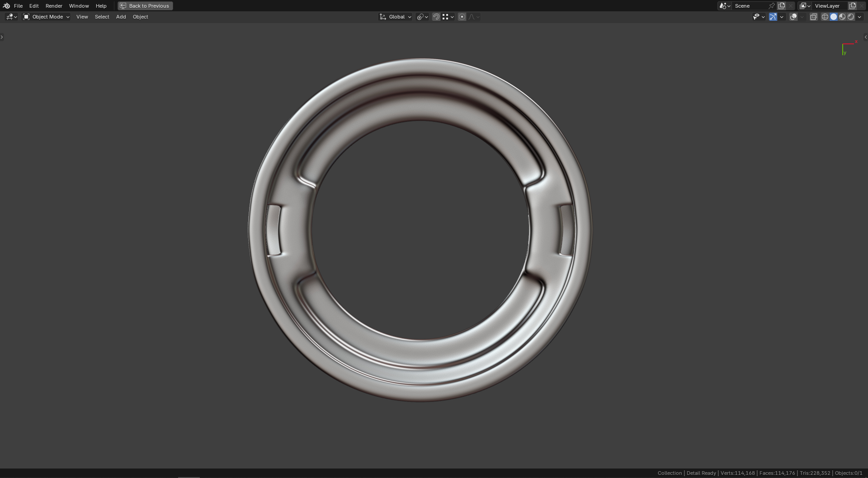
Task: Open the editor type selector icon
Action: 11,17
